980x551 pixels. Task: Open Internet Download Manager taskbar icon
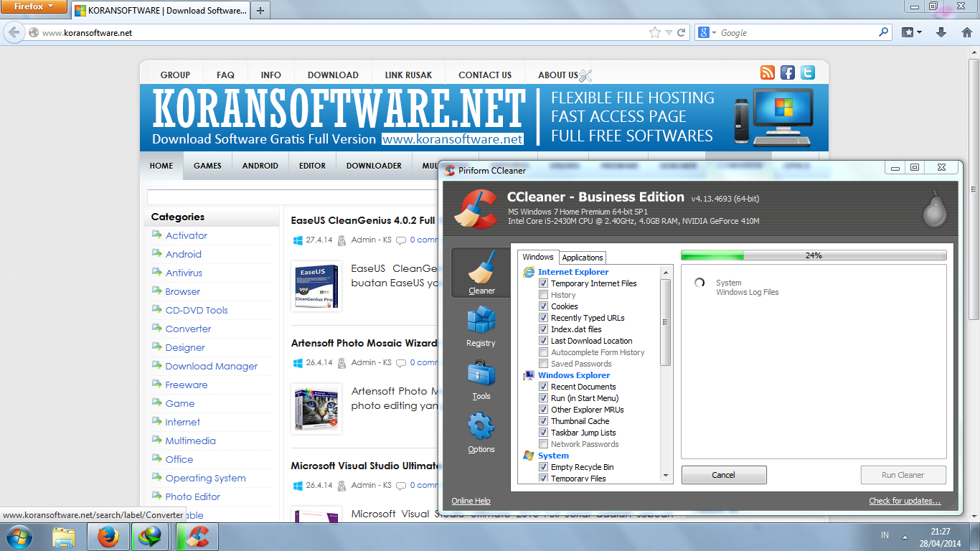click(151, 537)
